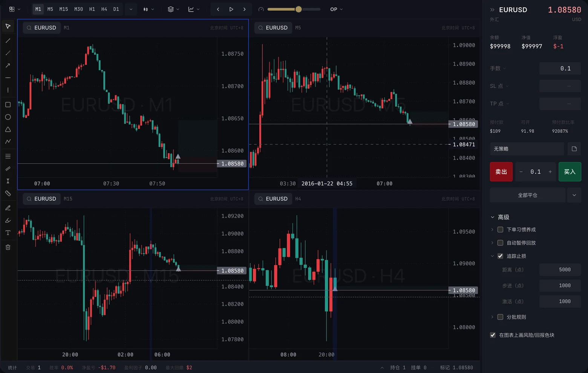The image size is (588, 373).
Task: Switch to the H1 timeframe
Action: point(92,9)
